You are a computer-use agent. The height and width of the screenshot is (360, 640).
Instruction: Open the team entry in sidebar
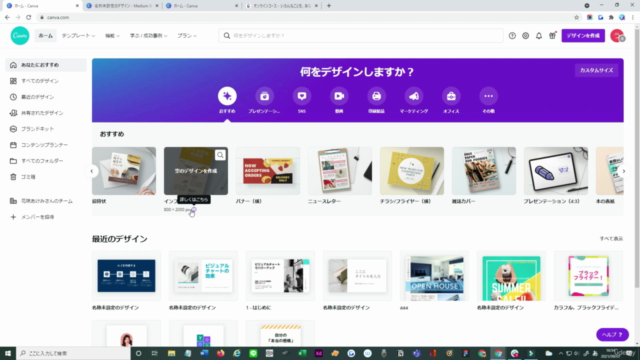click(x=46, y=201)
